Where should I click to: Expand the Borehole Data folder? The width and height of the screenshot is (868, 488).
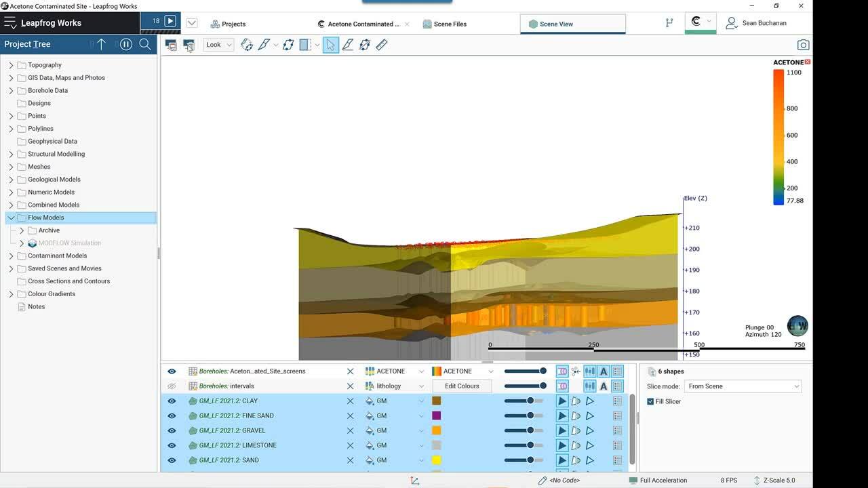click(11, 91)
